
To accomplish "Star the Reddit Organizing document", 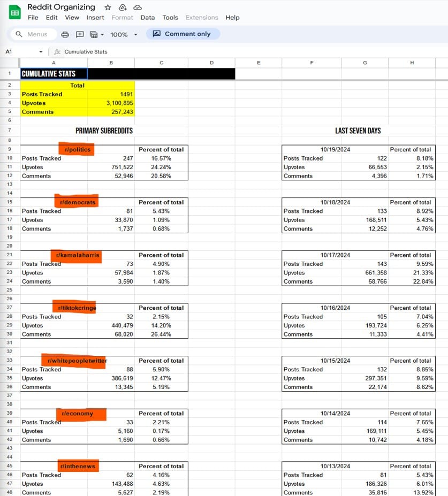I will [x=108, y=7].
